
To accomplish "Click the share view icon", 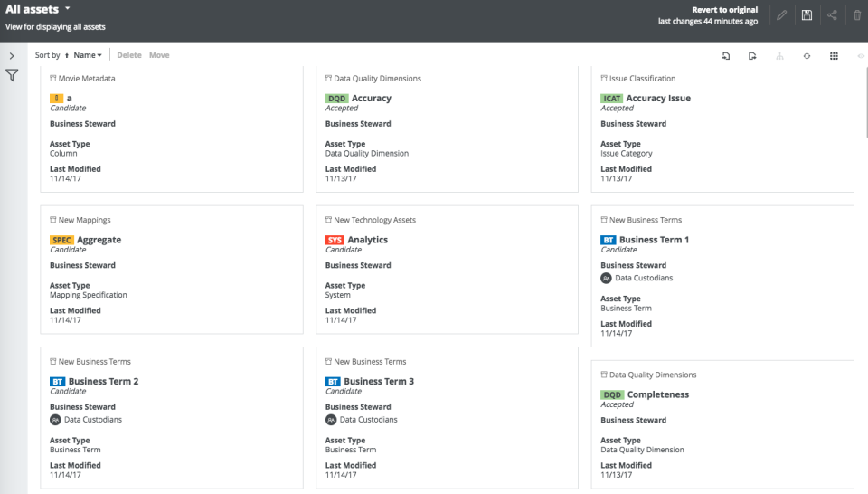I will tap(832, 15).
